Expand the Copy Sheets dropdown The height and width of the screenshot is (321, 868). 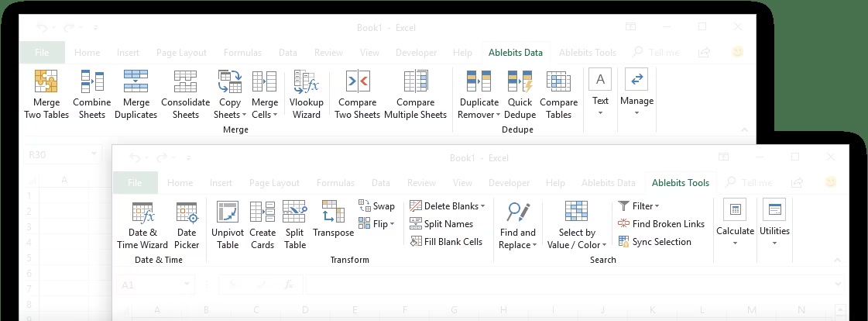coord(230,115)
